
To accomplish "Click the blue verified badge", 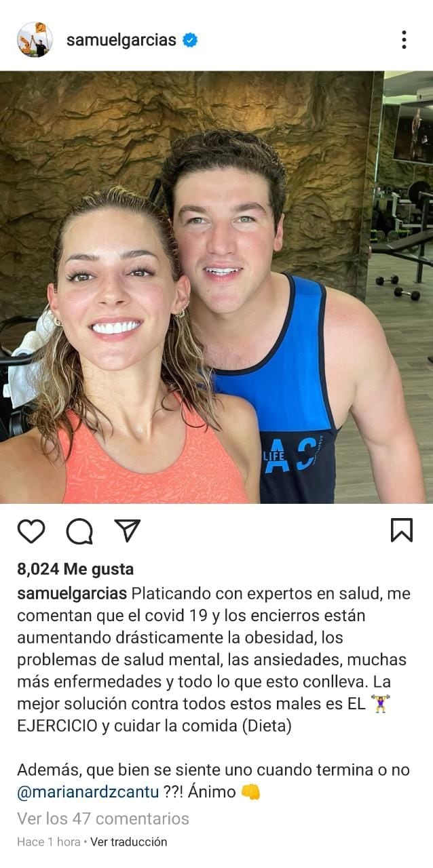I will (190, 40).
